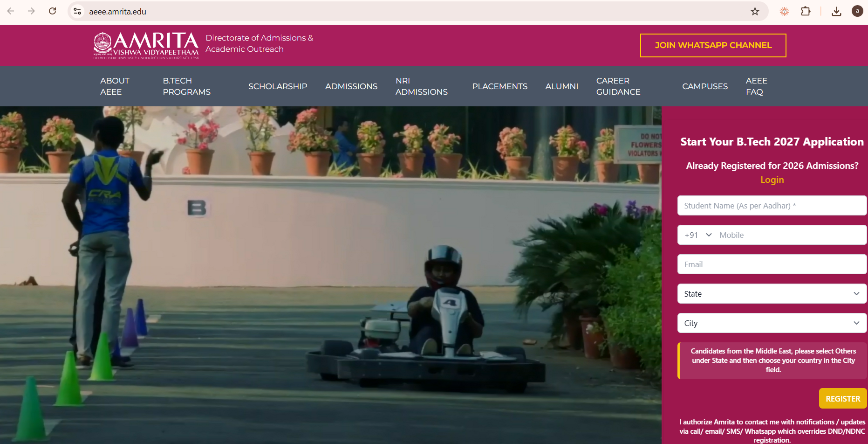
Task: Open the Placements menu item
Action: (x=499, y=86)
